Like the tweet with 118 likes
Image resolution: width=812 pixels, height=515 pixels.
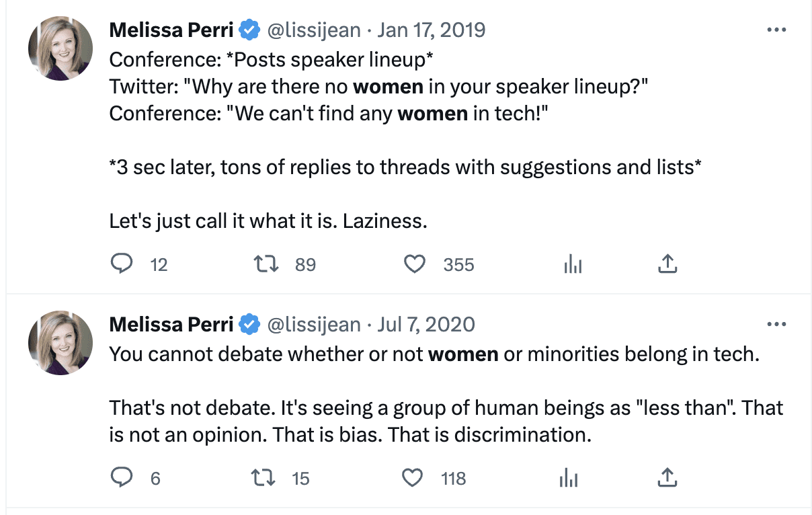pyautogui.click(x=412, y=478)
